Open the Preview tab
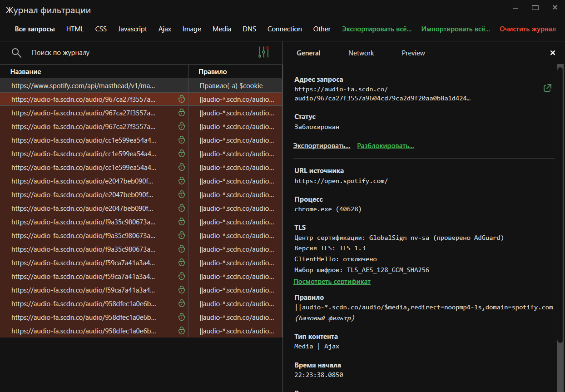 tap(413, 53)
